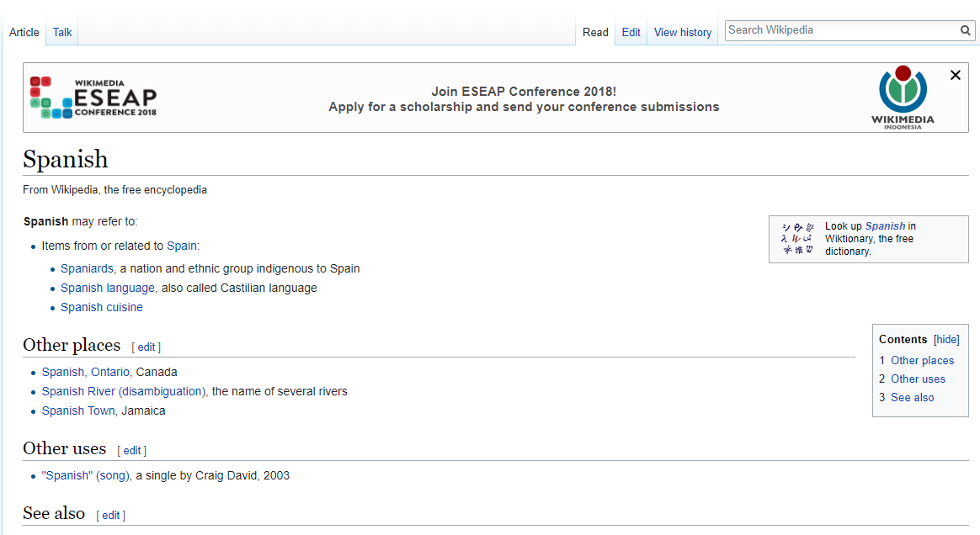The width and height of the screenshot is (980, 535).
Task: Open the Spanish language link
Action: pyautogui.click(x=108, y=288)
